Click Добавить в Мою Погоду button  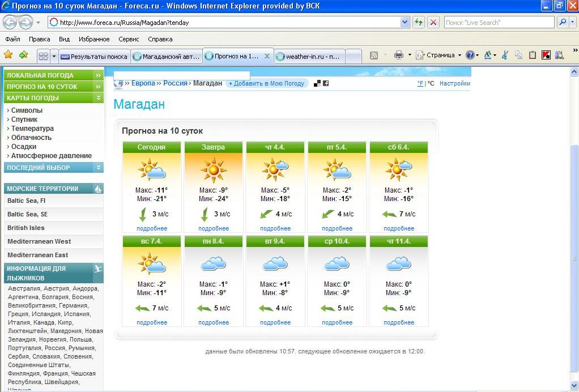[x=266, y=83]
